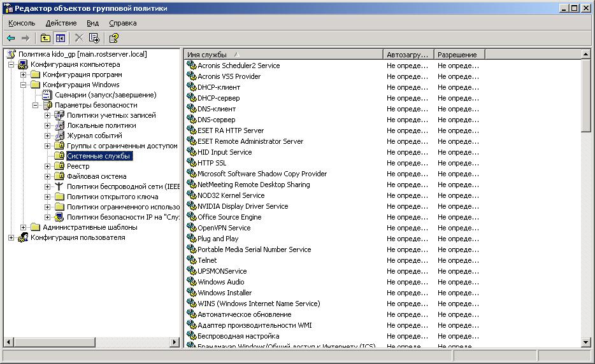595x364 pixels.
Task: Select NetMeeting Remote Desktop Sharing row
Action: point(254,185)
